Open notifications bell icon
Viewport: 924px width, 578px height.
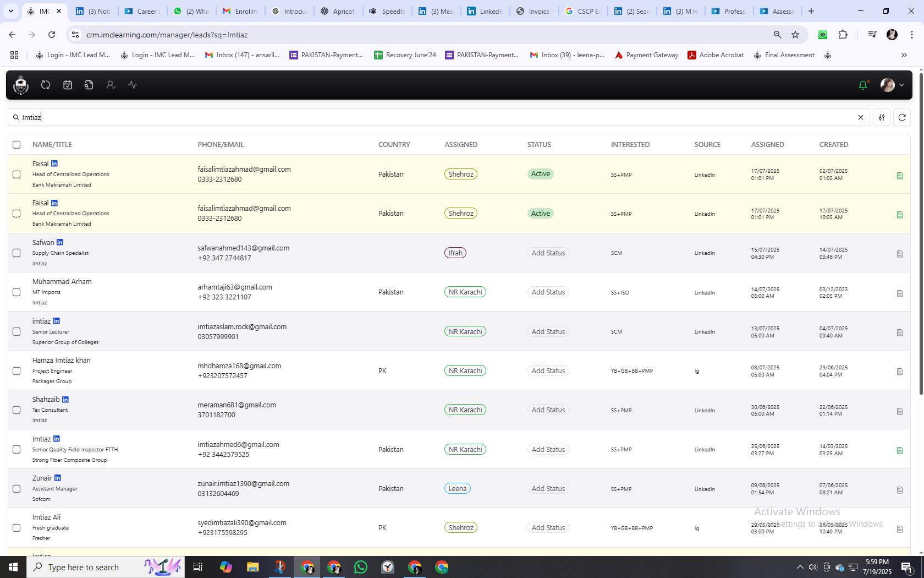click(863, 85)
